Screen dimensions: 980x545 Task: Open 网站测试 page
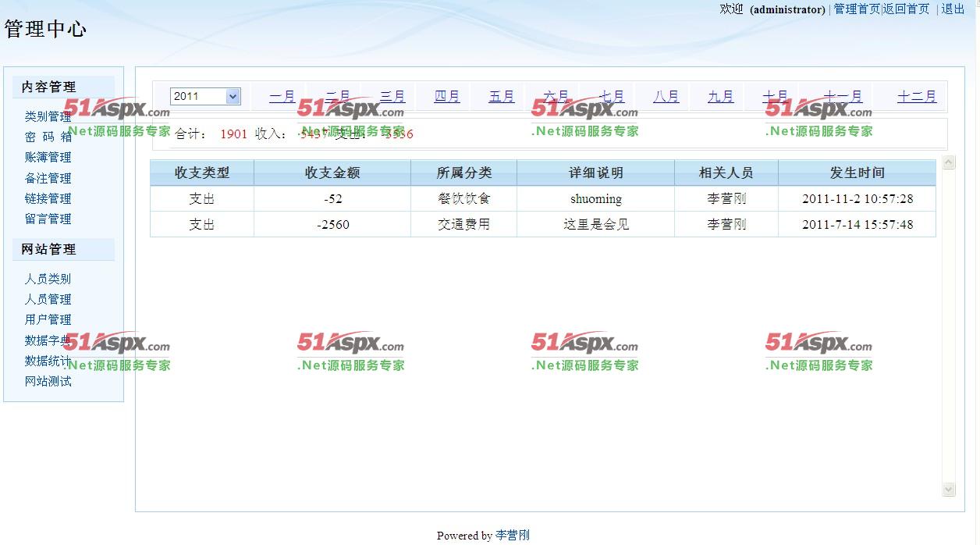[48, 381]
